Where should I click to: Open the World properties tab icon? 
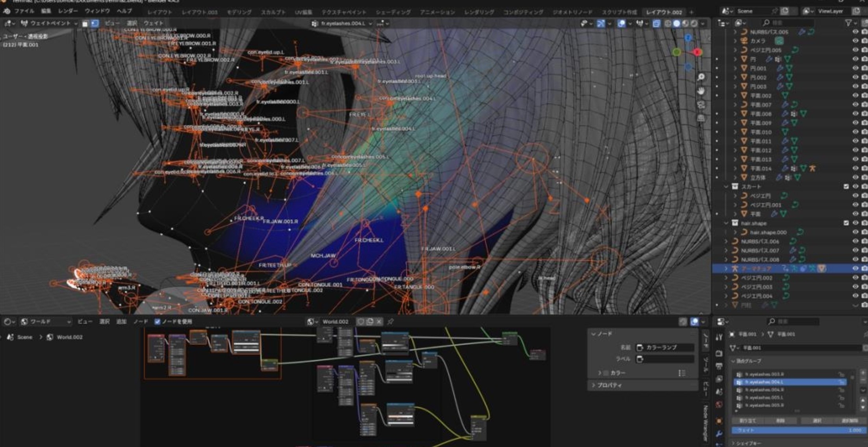coord(719,405)
